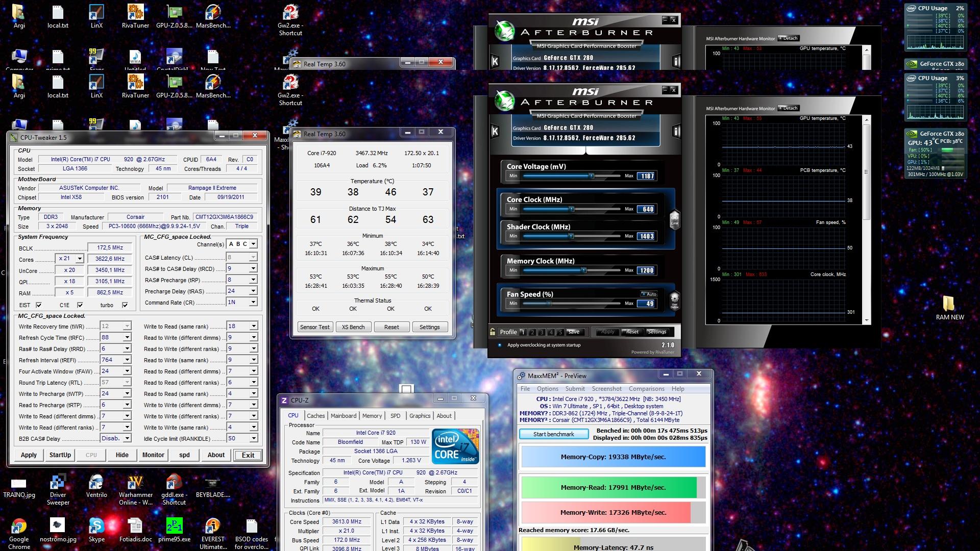Open Screenshot menu in MaxxMEM

pos(606,389)
